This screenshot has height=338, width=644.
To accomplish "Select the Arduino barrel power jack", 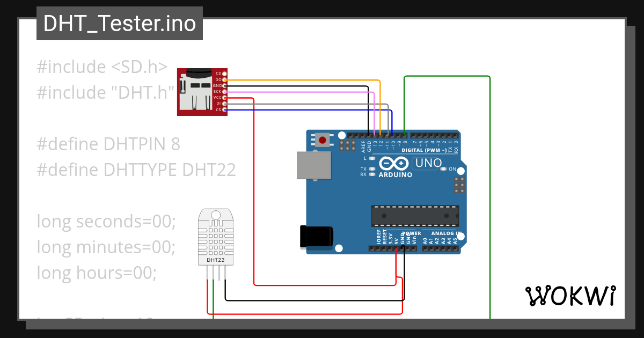I will (317, 235).
